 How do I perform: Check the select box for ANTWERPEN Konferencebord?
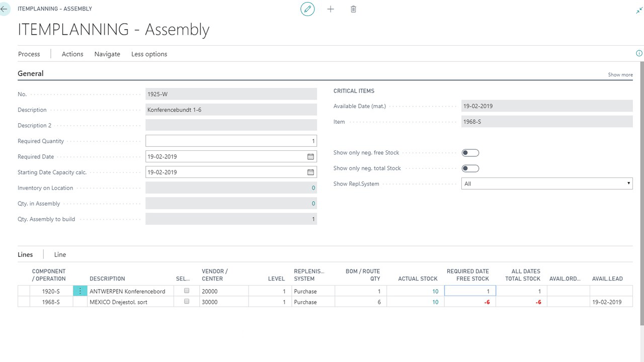coord(187,291)
